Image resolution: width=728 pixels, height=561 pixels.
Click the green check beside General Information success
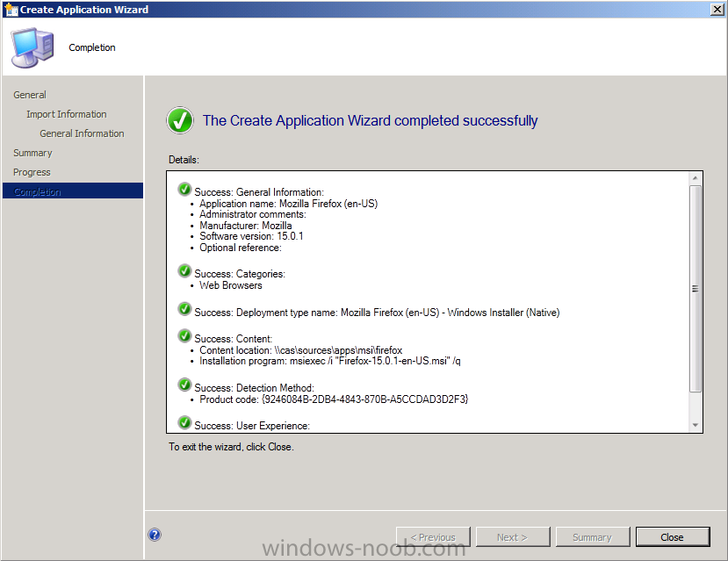pyautogui.click(x=184, y=190)
